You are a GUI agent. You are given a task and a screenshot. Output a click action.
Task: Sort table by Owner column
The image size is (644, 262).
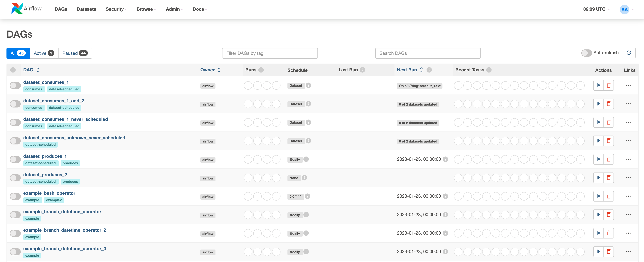210,70
